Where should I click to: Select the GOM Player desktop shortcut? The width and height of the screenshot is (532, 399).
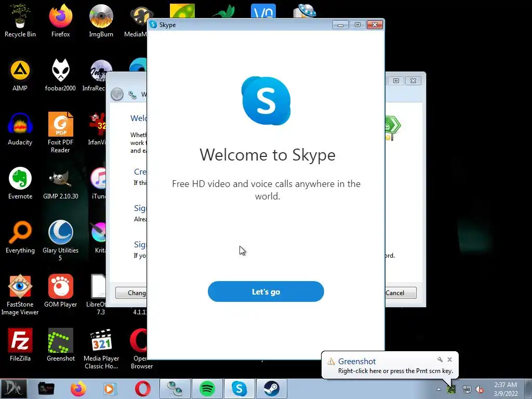click(x=60, y=291)
